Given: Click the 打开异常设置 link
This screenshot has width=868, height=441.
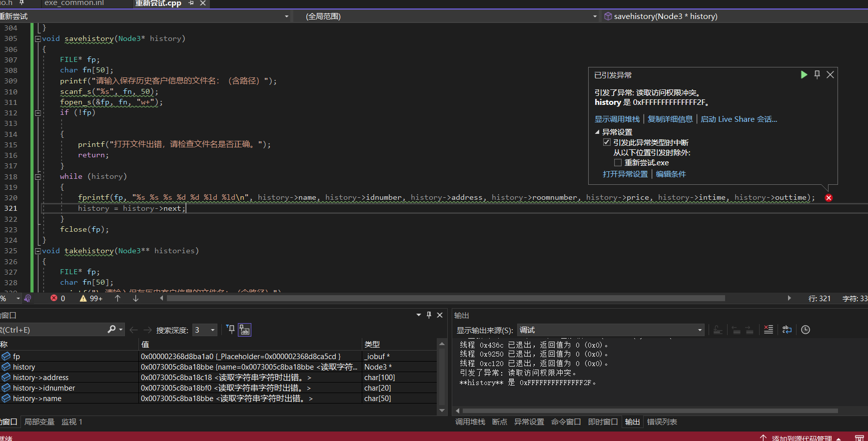Looking at the screenshot, I should pyautogui.click(x=625, y=174).
